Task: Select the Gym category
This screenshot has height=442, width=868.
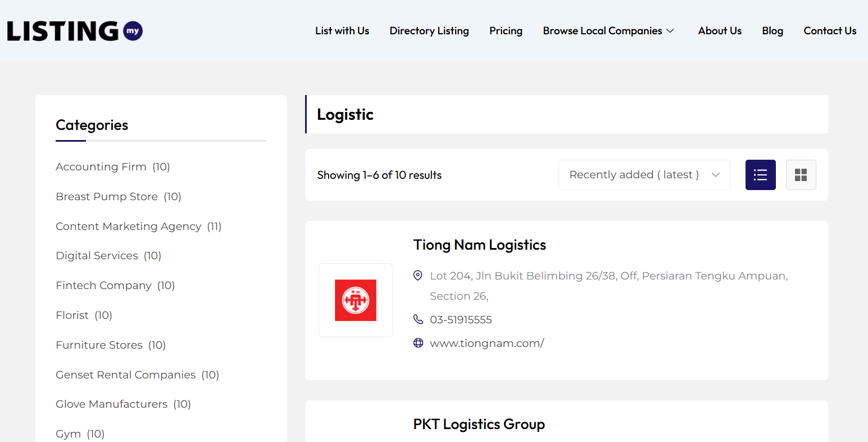Action: (68, 434)
